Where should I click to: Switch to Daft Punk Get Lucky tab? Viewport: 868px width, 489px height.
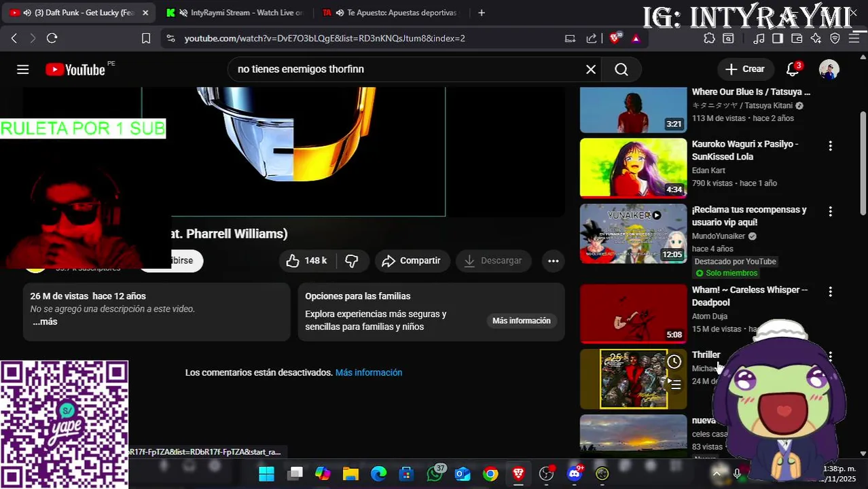78,12
